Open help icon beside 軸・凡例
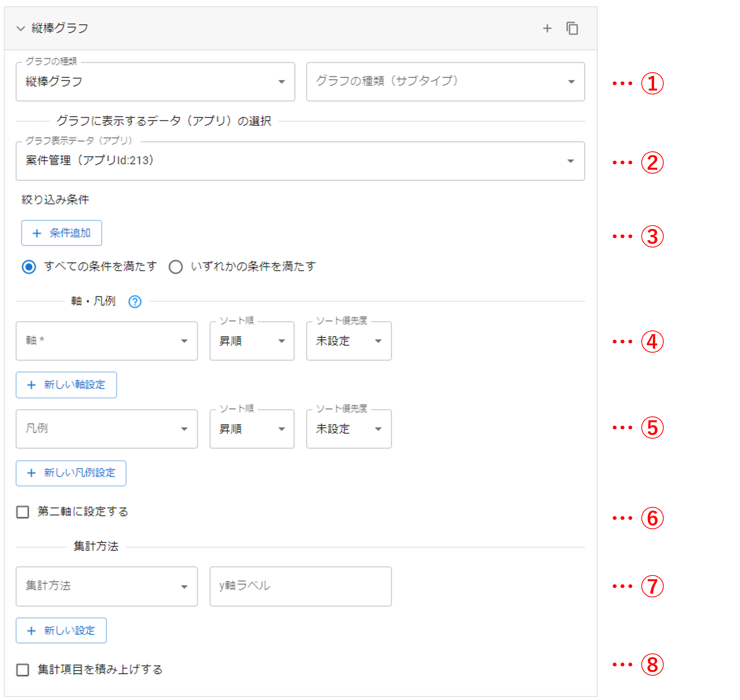Image resolution: width=740 pixels, height=700 pixels. (135, 301)
